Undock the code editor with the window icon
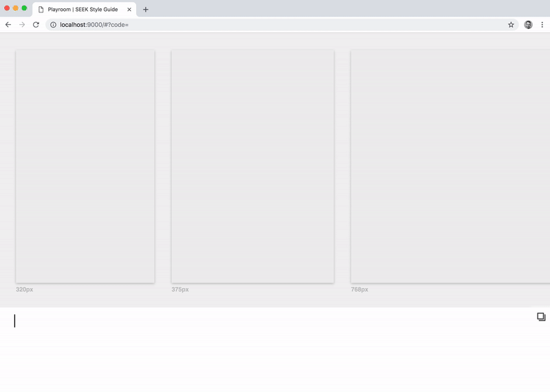The height and width of the screenshot is (392, 550). coord(541,317)
